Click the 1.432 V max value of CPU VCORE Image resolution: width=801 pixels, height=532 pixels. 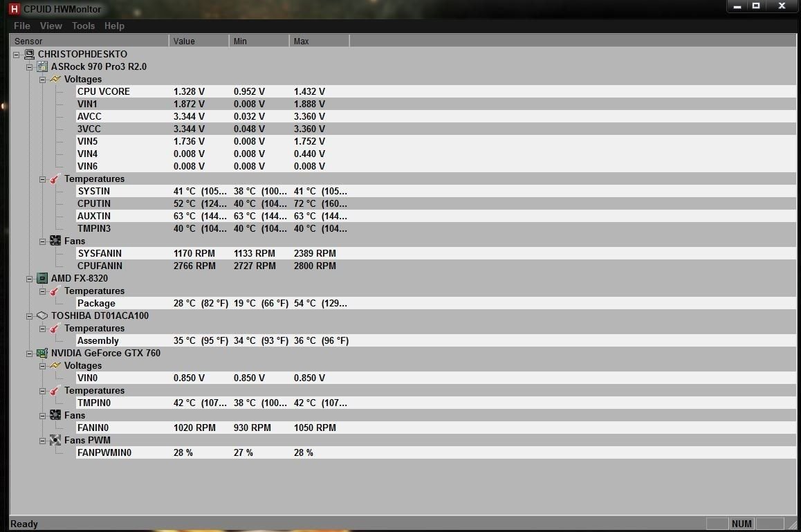click(x=310, y=91)
